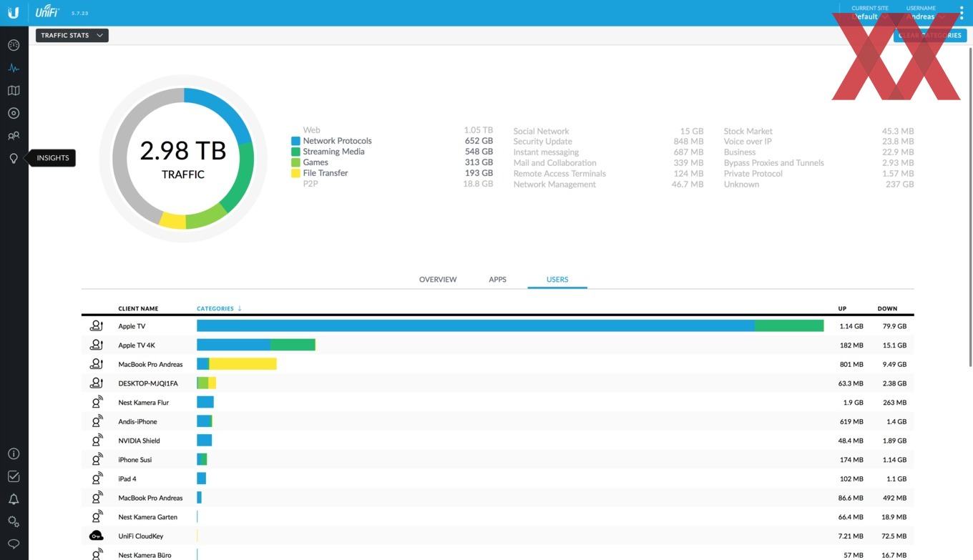Click the yellow File Transfer color swatch
The width and height of the screenshot is (973, 560).
[295, 173]
